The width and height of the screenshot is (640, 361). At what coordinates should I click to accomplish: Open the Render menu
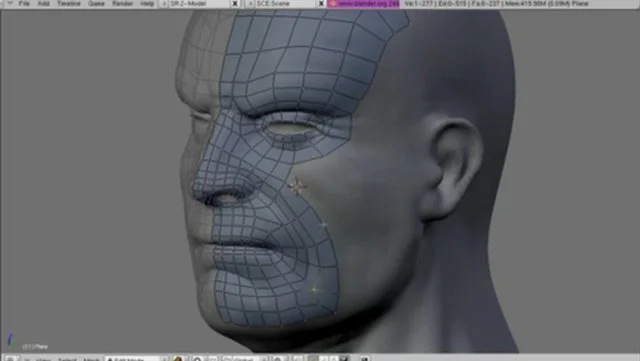click(x=122, y=3)
